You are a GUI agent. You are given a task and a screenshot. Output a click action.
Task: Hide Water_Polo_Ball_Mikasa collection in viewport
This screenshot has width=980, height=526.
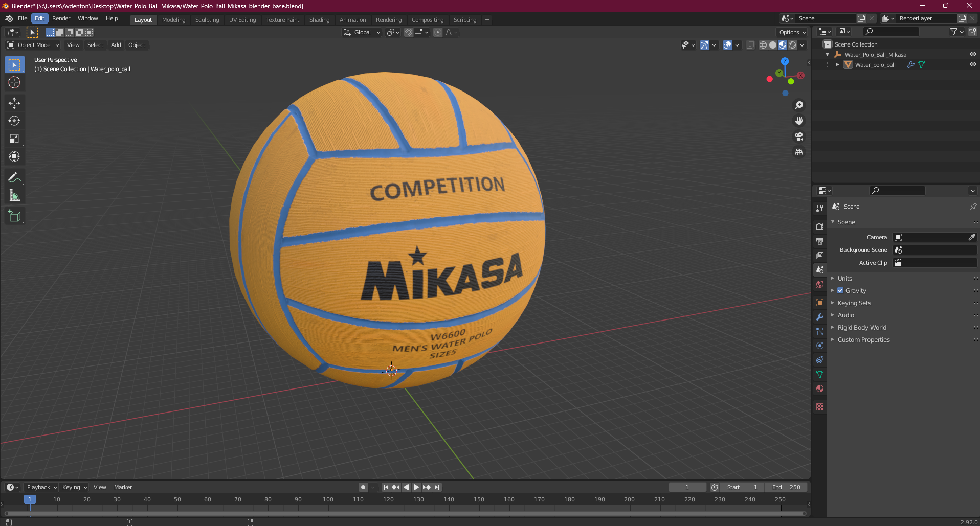coord(973,54)
